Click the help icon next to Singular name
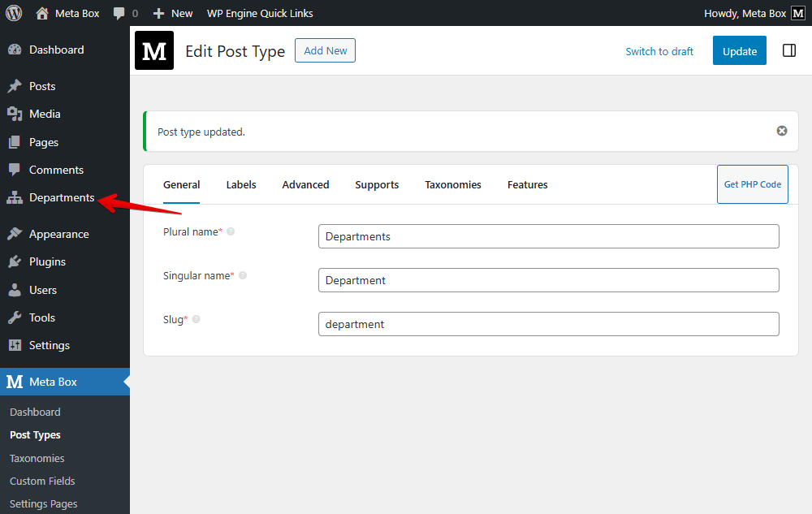 click(x=242, y=276)
